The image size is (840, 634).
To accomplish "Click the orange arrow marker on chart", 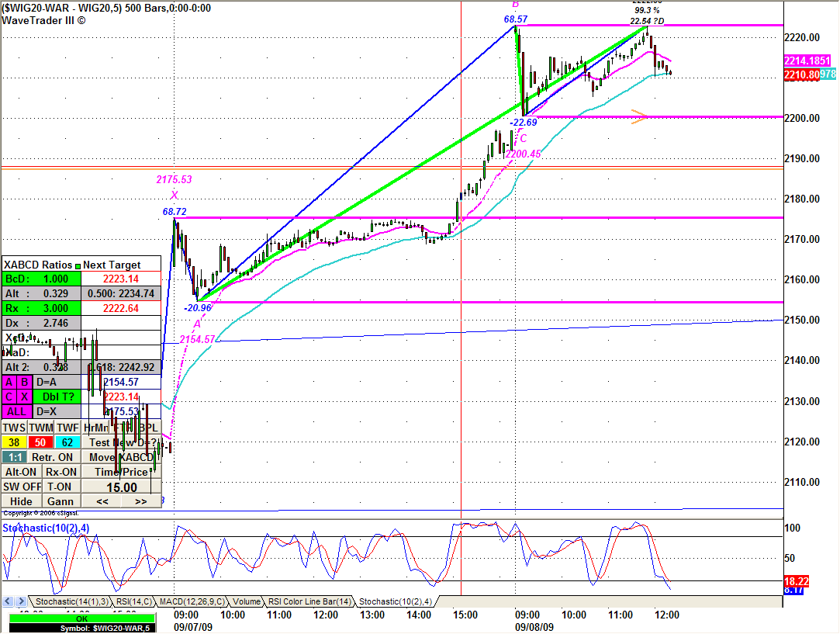I will click(640, 116).
